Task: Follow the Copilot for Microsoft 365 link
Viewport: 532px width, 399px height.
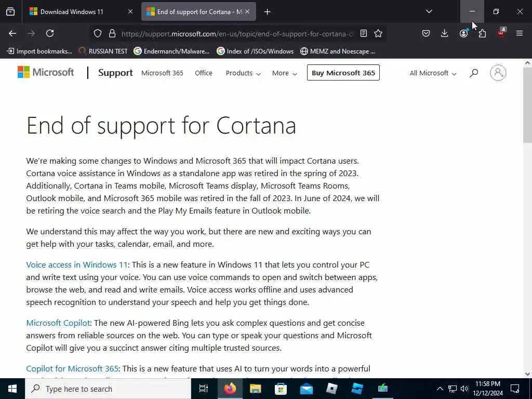Action: click(x=72, y=368)
